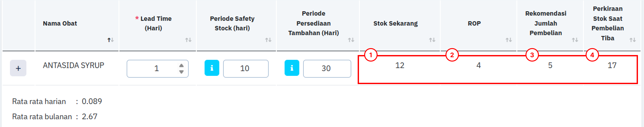Sort by Periode Persediaan Tambahan column
The width and height of the screenshot is (644, 127).
pos(351,40)
